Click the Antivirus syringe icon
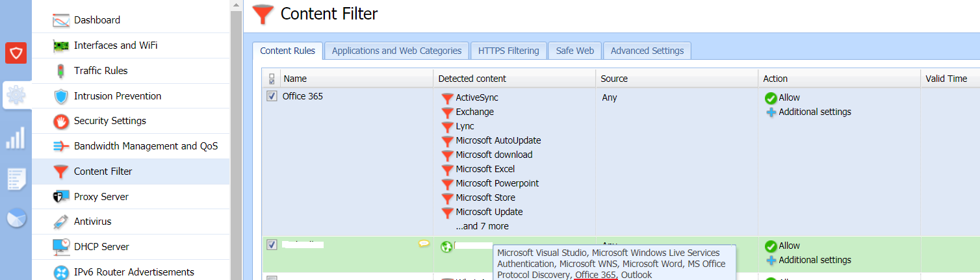The height and width of the screenshot is (280, 980). tap(60, 222)
